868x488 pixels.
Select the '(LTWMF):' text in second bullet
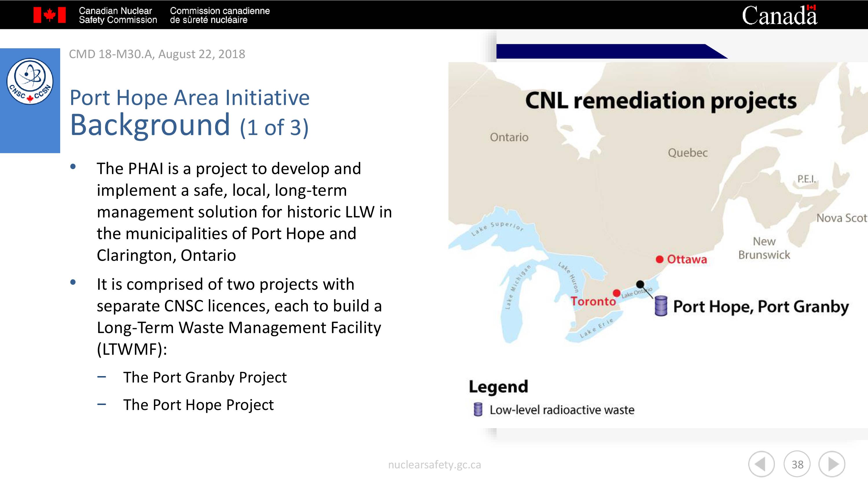click(x=132, y=349)
